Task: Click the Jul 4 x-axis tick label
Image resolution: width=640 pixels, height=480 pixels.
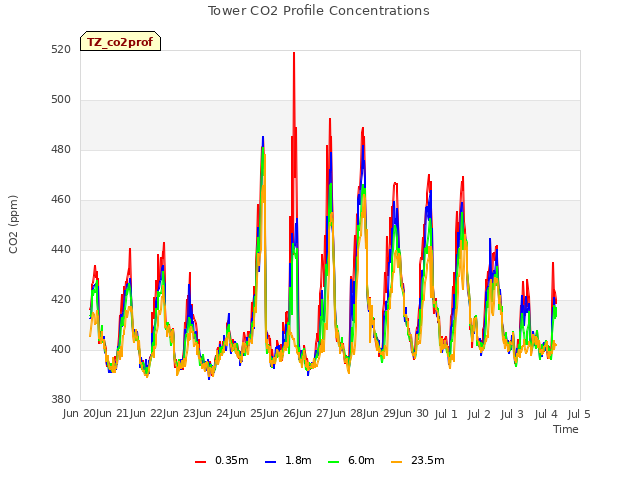Action: (x=546, y=414)
